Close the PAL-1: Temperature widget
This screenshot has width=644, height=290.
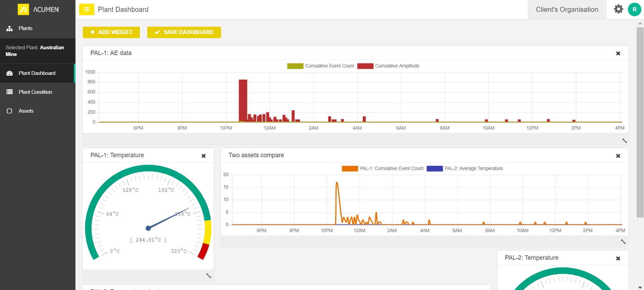coord(203,156)
